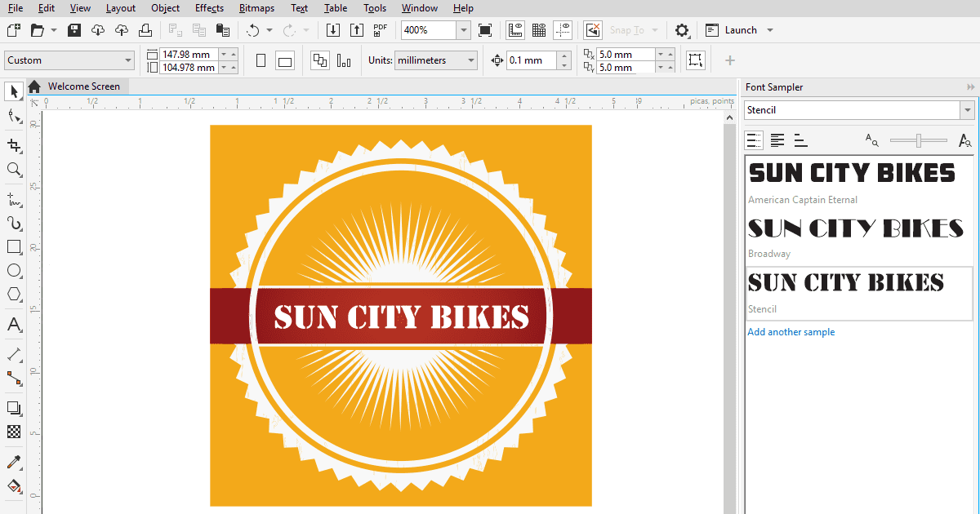Select the Shape tool

[13, 117]
